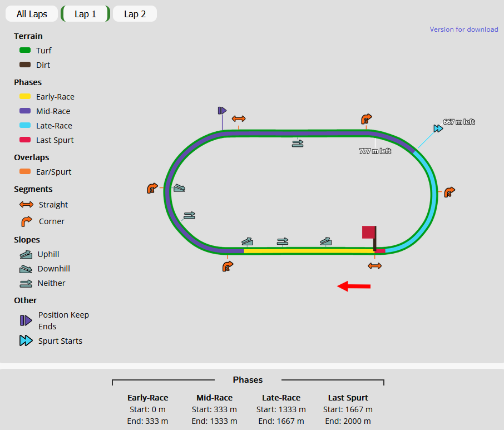Click the Uphill slope legend icon
Viewport: 504px width, 430px height.
pyautogui.click(x=26, y=255)
